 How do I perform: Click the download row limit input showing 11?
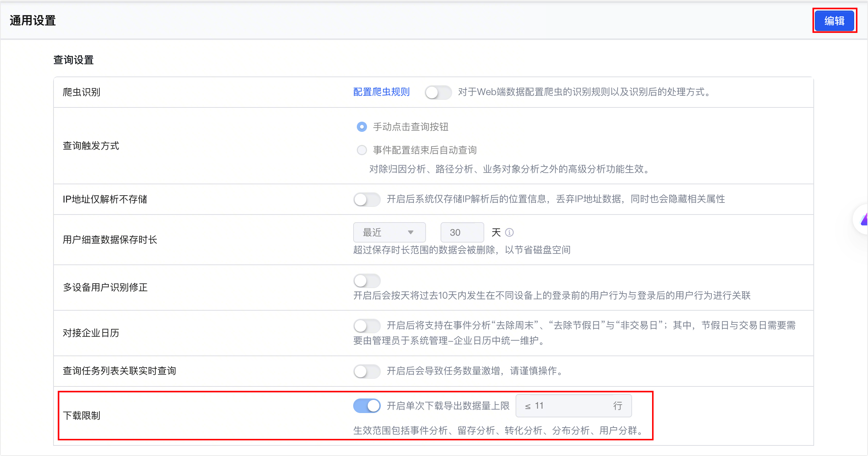coord(573,406)
